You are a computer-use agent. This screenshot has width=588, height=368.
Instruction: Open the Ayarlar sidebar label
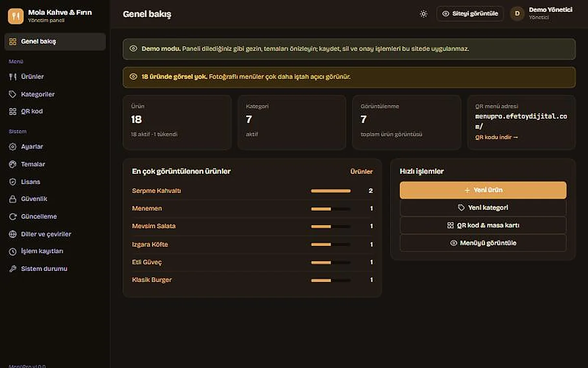point(32,147)
